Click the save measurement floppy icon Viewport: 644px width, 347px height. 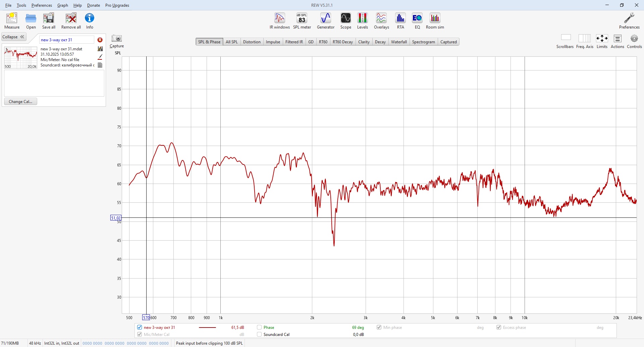coord(100,49)
